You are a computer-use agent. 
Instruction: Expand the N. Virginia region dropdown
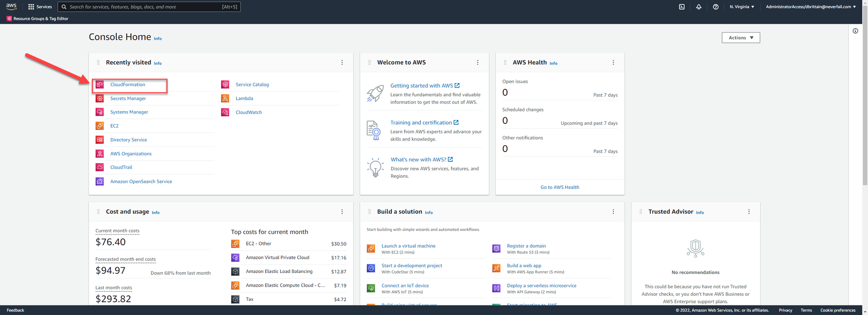coord(742,7)
